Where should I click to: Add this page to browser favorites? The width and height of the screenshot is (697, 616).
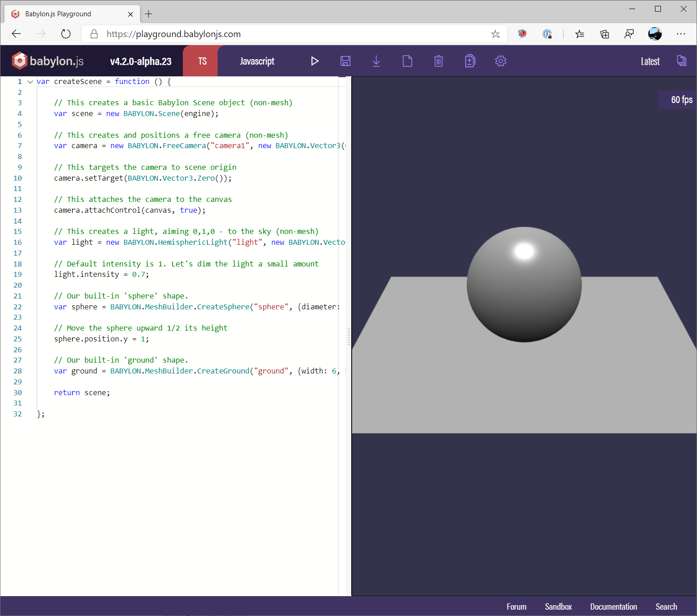pyautogui.click(x=495, y=34)
